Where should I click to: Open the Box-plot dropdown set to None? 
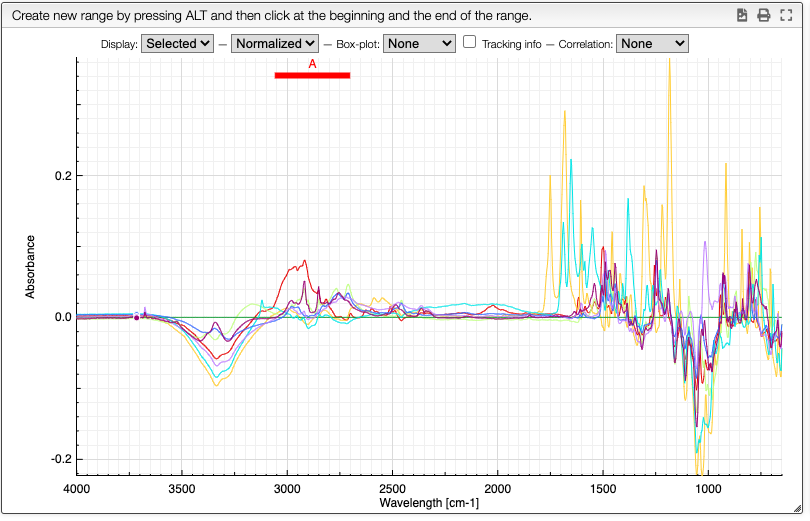coord(419,44)
